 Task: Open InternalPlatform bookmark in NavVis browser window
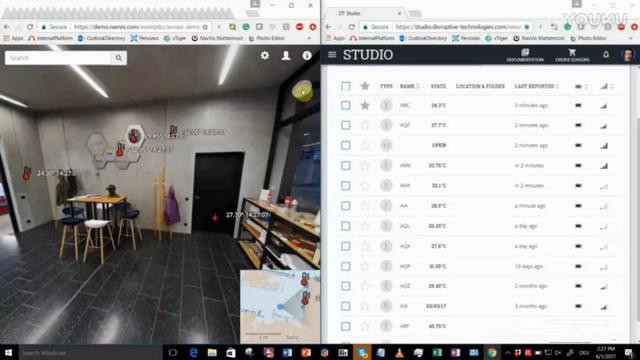click(x=50, y=38)
